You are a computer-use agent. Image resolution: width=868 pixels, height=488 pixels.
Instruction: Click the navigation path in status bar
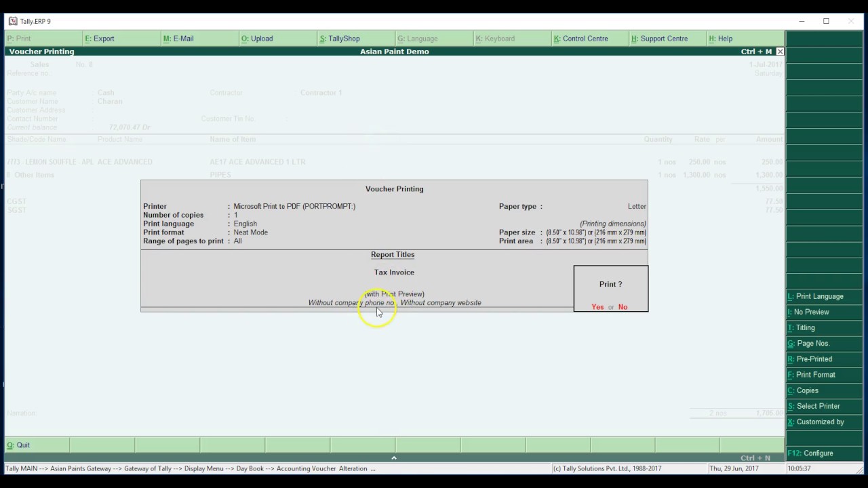click(x=191, y=468)
